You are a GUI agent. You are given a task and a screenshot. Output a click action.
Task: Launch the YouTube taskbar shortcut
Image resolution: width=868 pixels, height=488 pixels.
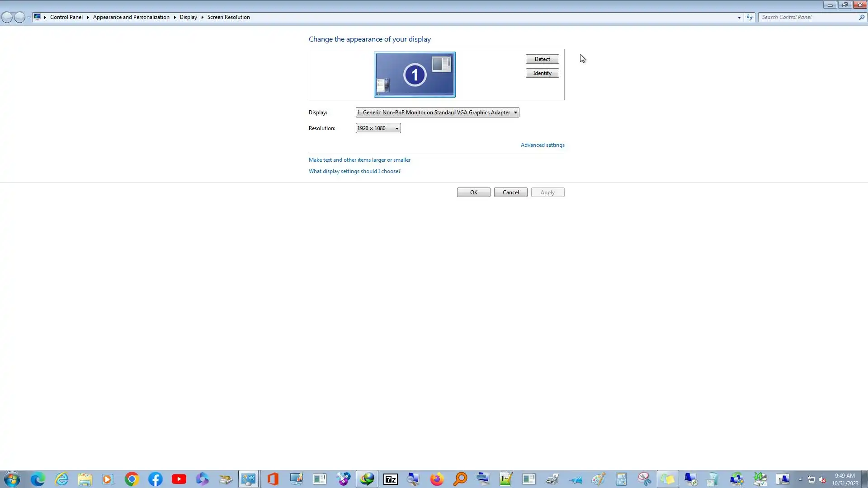[x=179, y=479]
